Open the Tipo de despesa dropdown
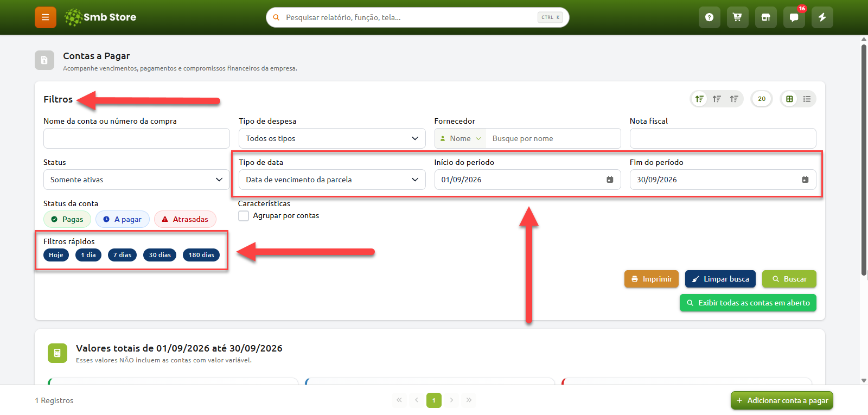Image resolution: width=868 pixels, height=415 pixels. pos(332,138)
